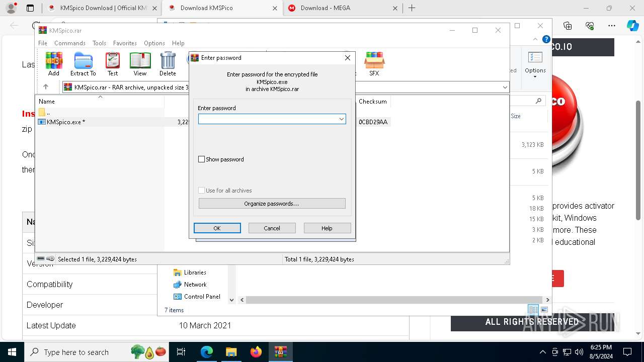Expand the password history dropdown arrow
The height and width of the screenshot is (362, 644).
342,119
